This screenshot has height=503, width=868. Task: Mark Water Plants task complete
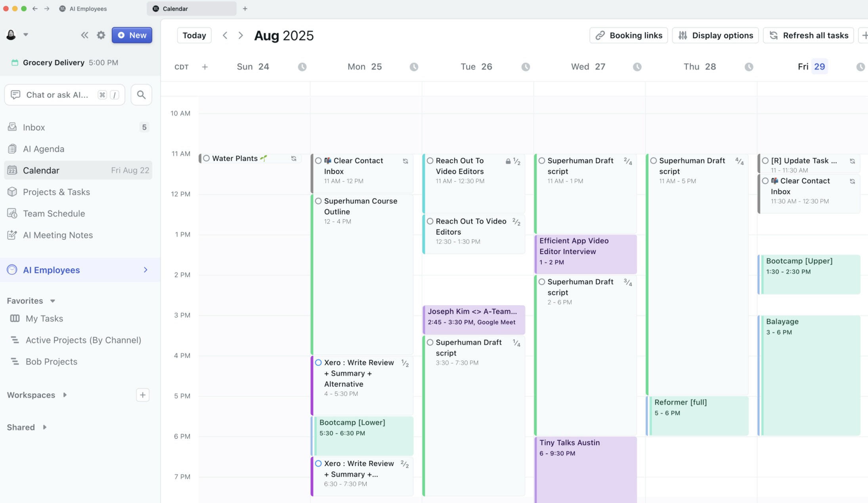click(206, 159)
